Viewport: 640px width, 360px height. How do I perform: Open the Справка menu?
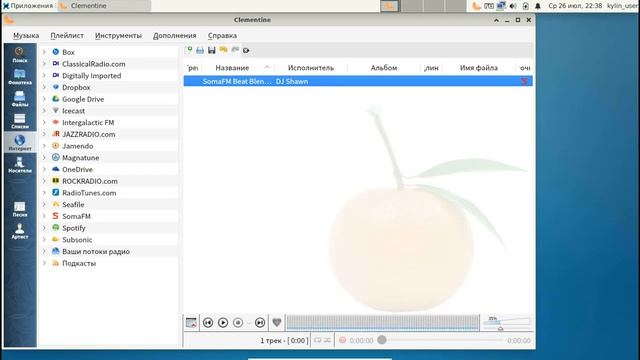coord(222,36)
